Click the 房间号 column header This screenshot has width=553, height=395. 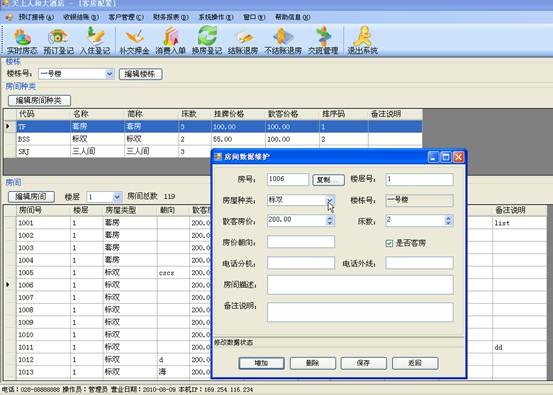coord(43,211)
